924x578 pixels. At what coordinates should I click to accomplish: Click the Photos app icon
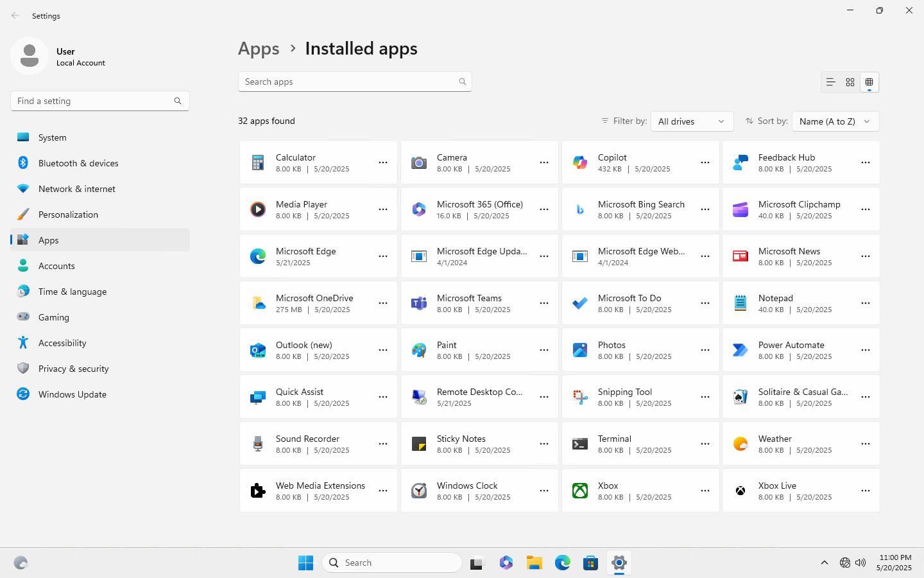580,350
